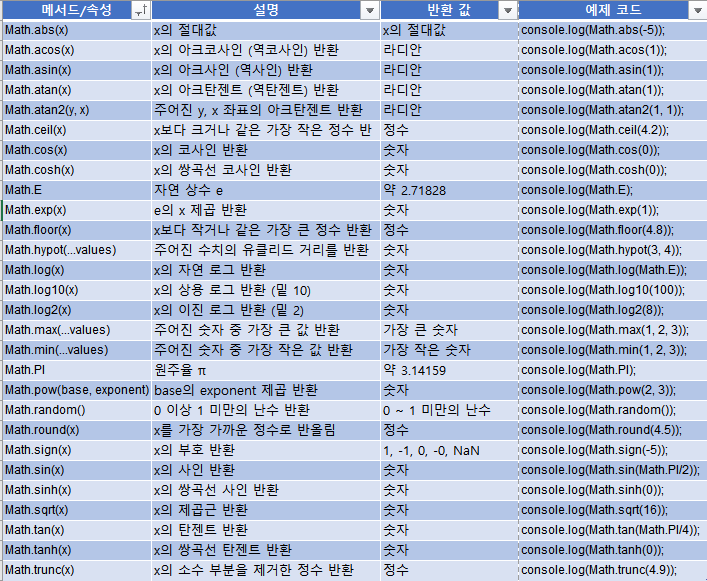Open the 설명 column filter dropdown

pyautogui.click(x=370, y=10)
